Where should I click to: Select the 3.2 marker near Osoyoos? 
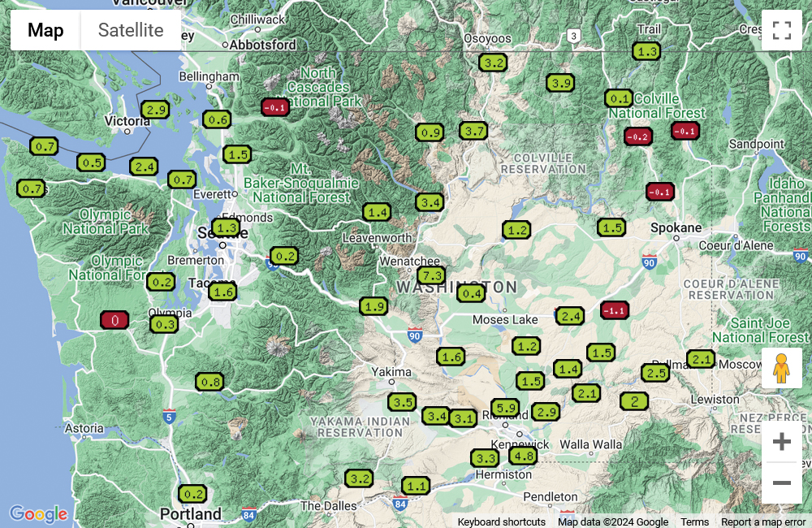click(493, 63)
